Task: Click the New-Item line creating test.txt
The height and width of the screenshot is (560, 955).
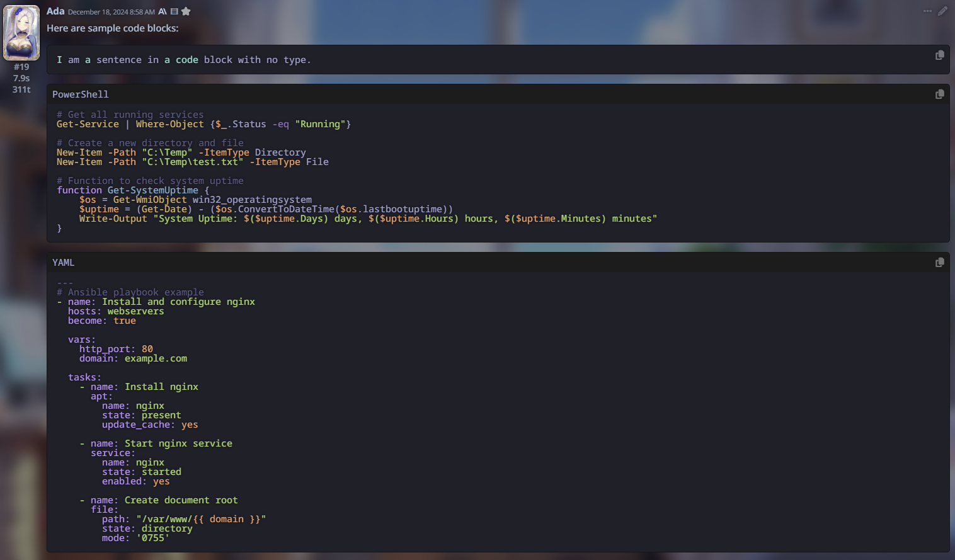Action: click(193, 162)
